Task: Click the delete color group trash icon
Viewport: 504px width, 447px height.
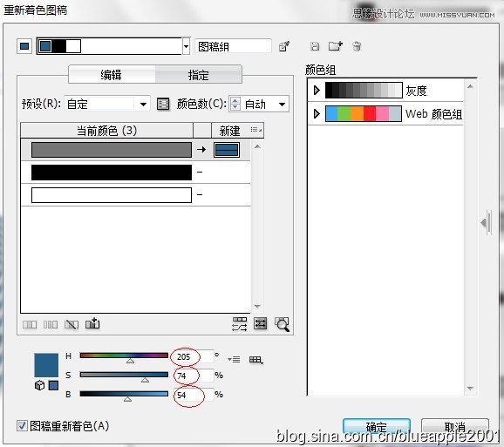Action: click(357, 46)
